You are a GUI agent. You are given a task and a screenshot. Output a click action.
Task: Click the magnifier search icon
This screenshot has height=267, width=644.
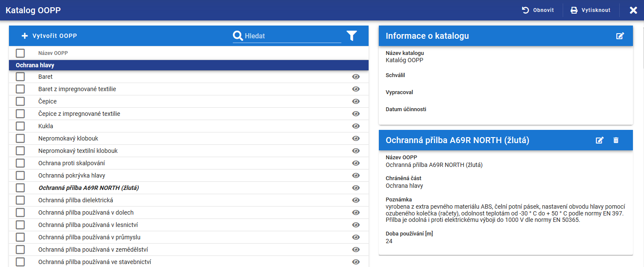coord(238,36)
